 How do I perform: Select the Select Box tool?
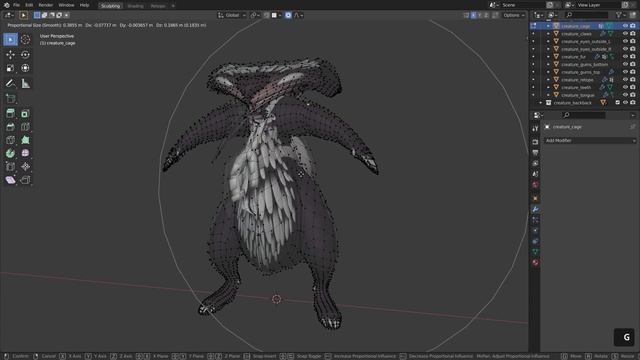(x=10, y=40)
